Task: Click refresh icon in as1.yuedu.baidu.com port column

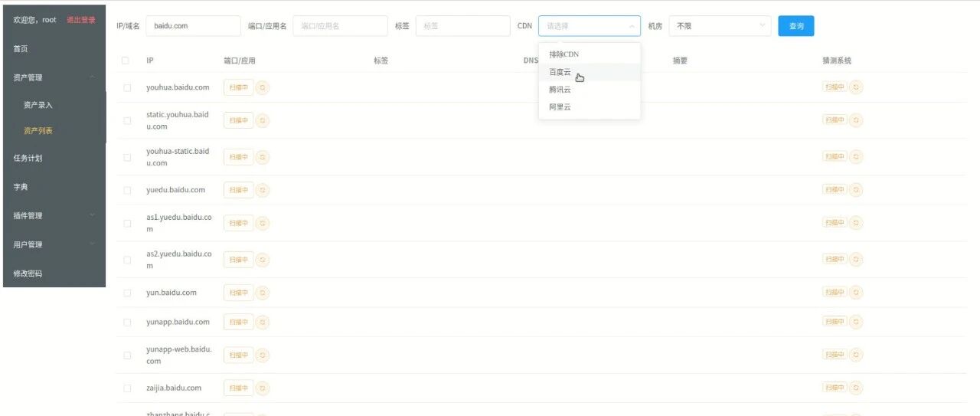Action: [263, 223]
